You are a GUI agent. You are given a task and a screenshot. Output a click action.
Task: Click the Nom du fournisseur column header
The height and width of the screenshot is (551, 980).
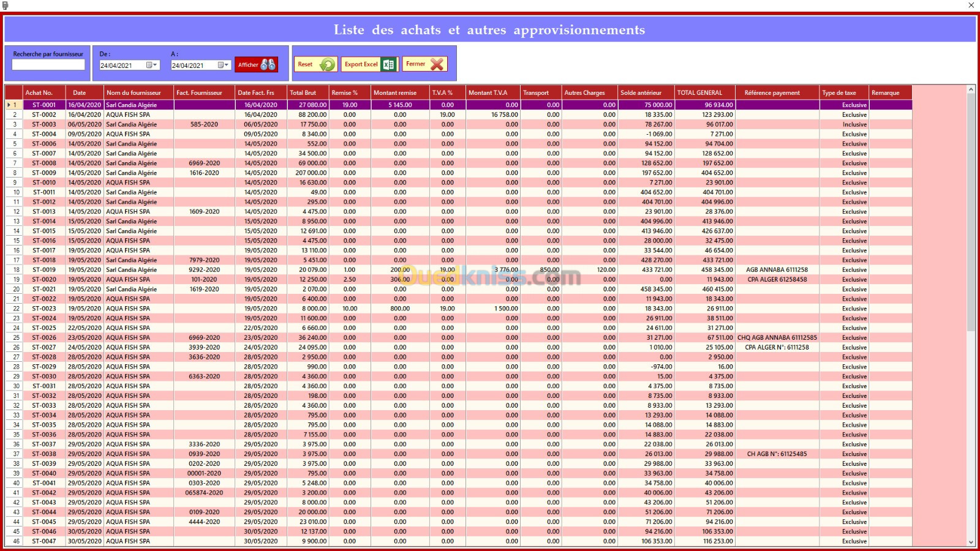pos(139,92)
